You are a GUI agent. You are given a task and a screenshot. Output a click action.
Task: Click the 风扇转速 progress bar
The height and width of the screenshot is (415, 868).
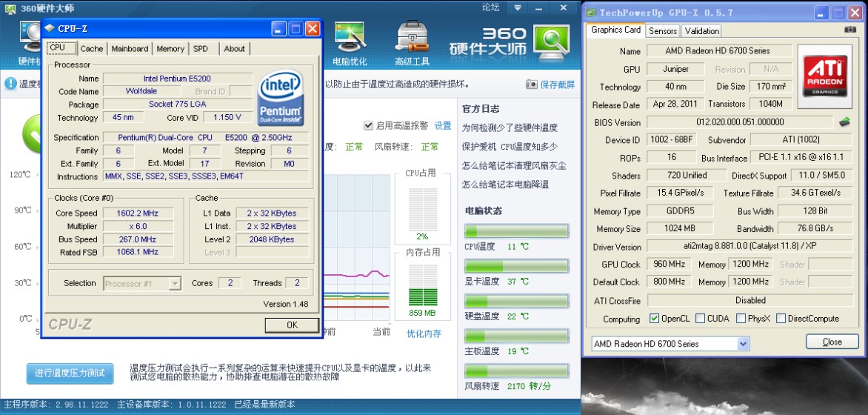516,371
